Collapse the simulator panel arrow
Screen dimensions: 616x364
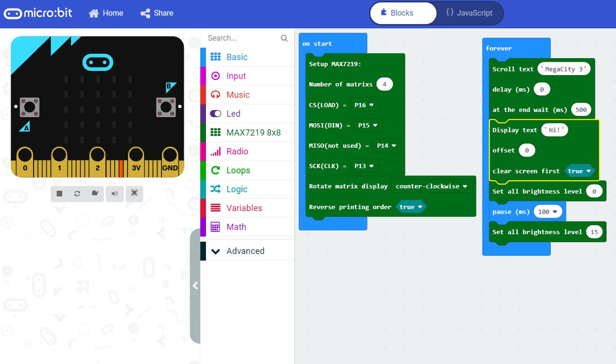(195, 286)
